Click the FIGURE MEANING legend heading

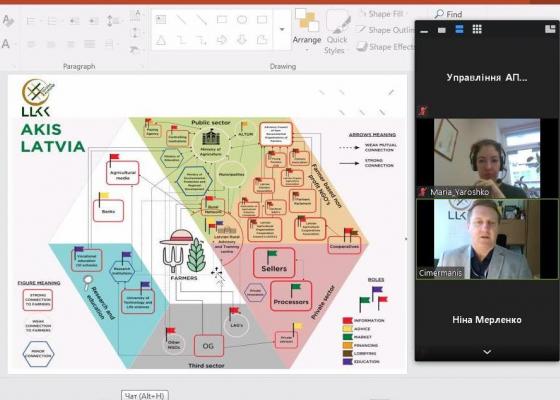pos(39,283)
